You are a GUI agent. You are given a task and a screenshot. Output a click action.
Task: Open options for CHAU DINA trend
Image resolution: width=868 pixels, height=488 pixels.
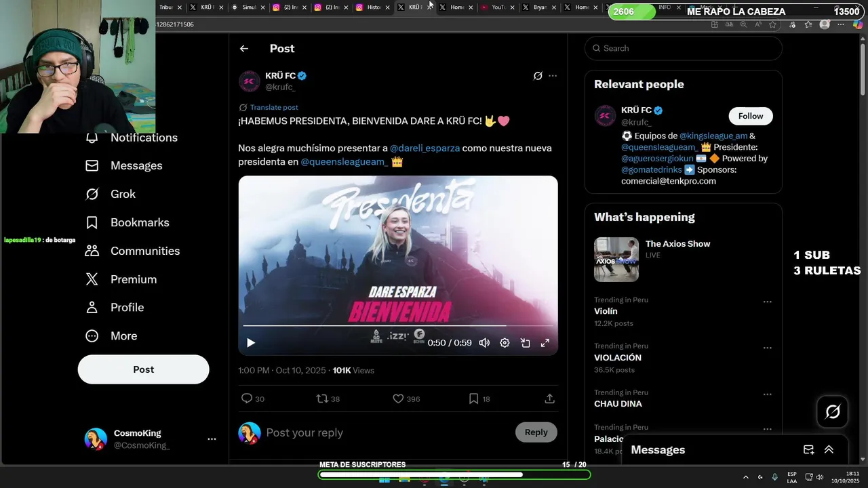click(x=767, y=394)
